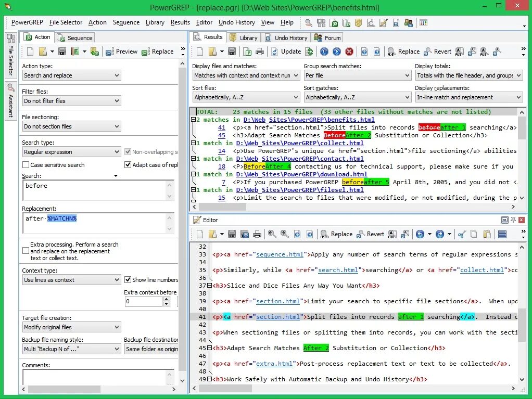532x399 pixels.
Task: Open the Undo History menu
Action: pyautogui.click(x=236, y=22)
